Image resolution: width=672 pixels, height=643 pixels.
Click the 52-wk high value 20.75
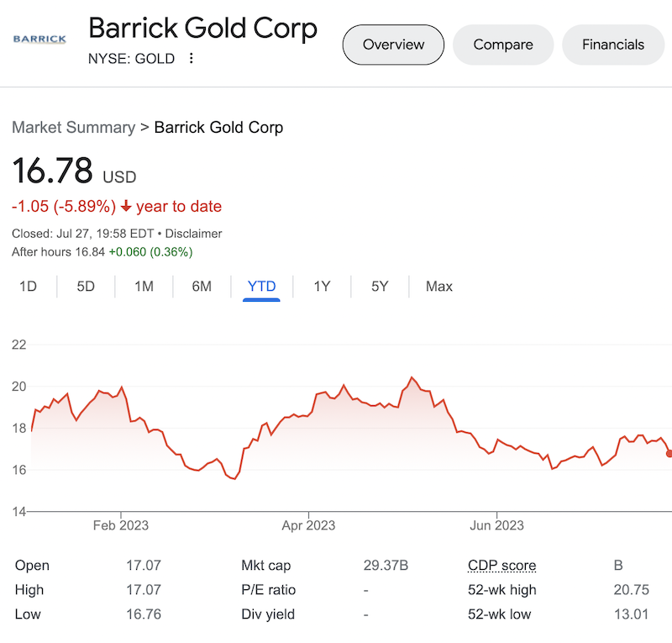(632, 590)
